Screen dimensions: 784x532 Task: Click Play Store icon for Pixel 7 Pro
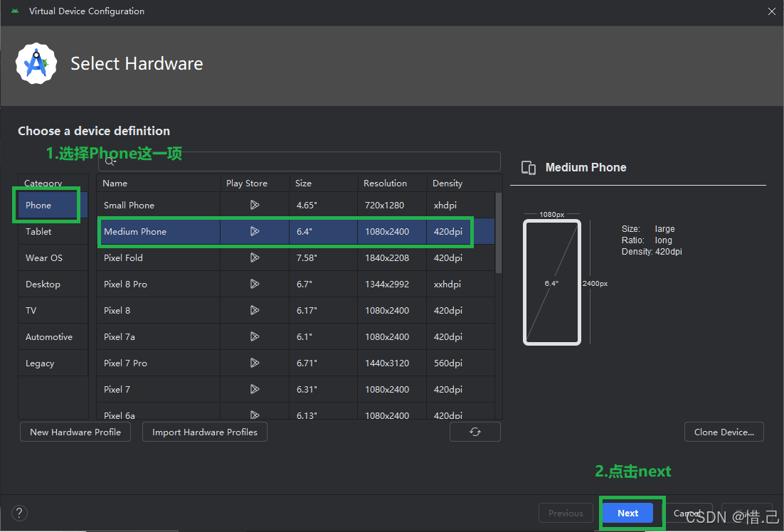(255, 363)
